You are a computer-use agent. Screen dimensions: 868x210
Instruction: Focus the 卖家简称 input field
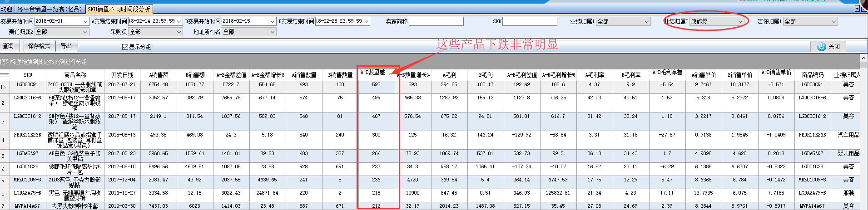436,21
